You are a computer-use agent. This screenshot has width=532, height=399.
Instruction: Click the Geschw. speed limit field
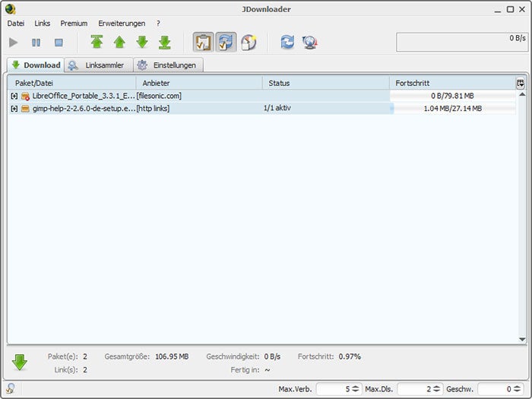496,389
